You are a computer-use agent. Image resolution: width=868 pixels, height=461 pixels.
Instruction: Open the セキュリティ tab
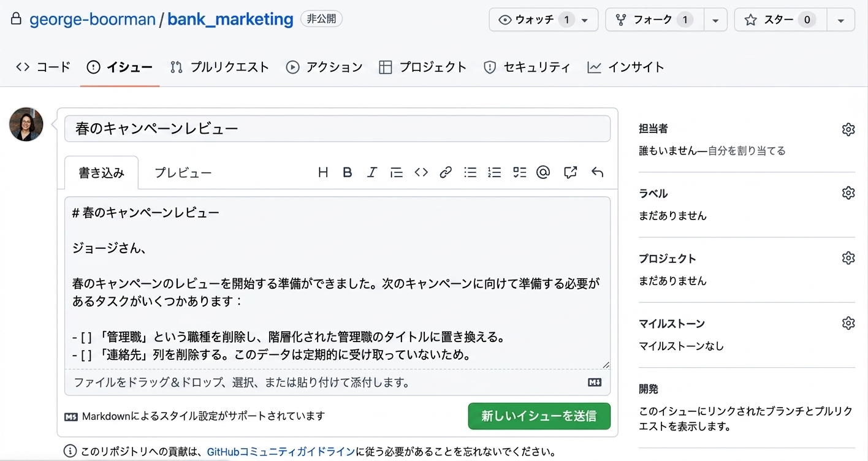527,67
